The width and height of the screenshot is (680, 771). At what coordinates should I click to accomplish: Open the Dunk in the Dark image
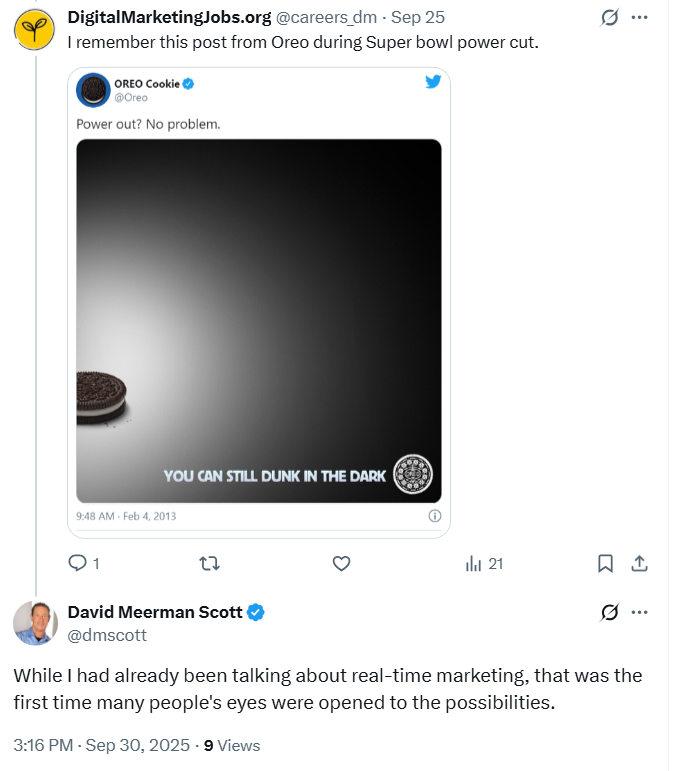pos(258,320)
